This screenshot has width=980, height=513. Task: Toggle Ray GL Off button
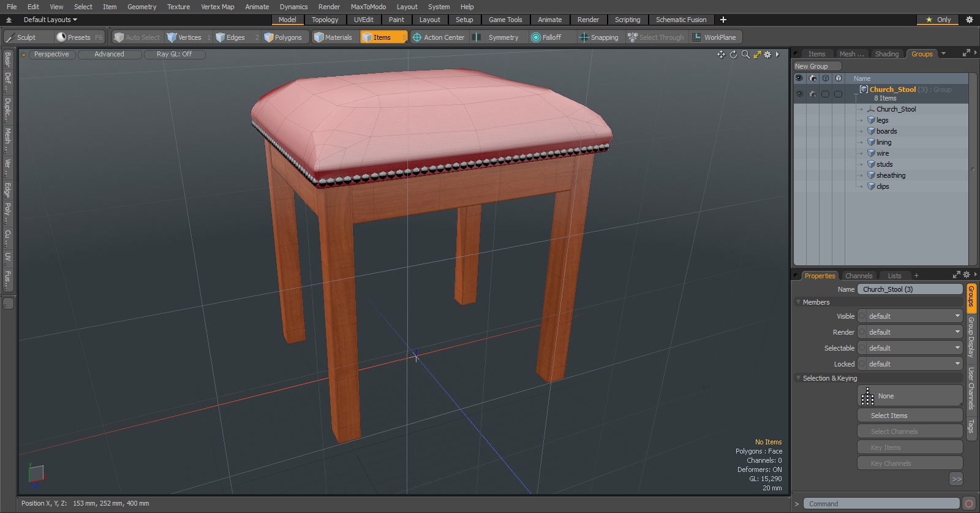[174, 55]
